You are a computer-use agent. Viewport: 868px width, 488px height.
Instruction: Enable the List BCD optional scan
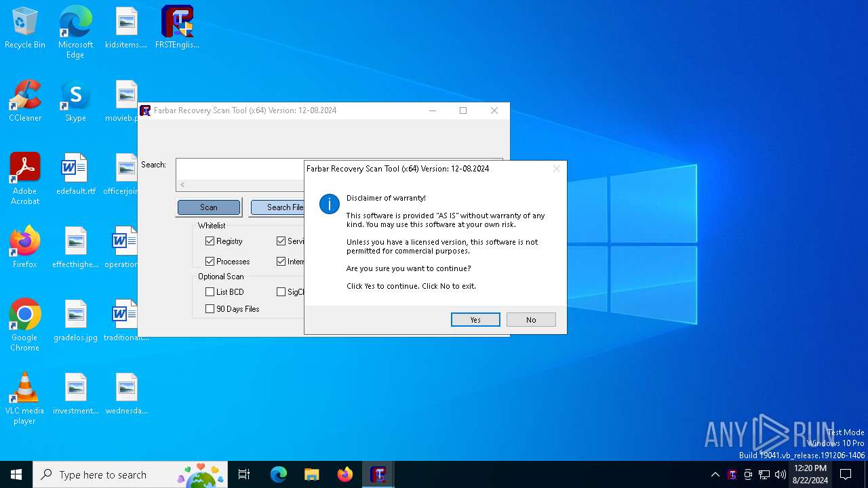pos(210,292)
